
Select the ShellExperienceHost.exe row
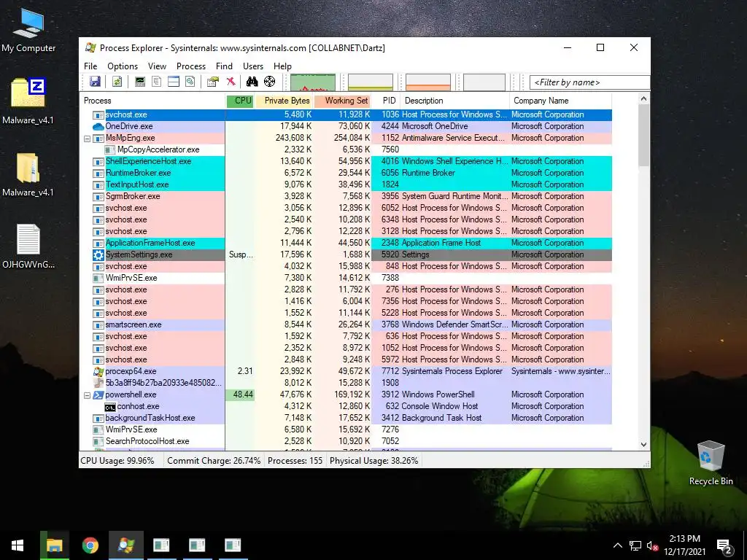346,161
